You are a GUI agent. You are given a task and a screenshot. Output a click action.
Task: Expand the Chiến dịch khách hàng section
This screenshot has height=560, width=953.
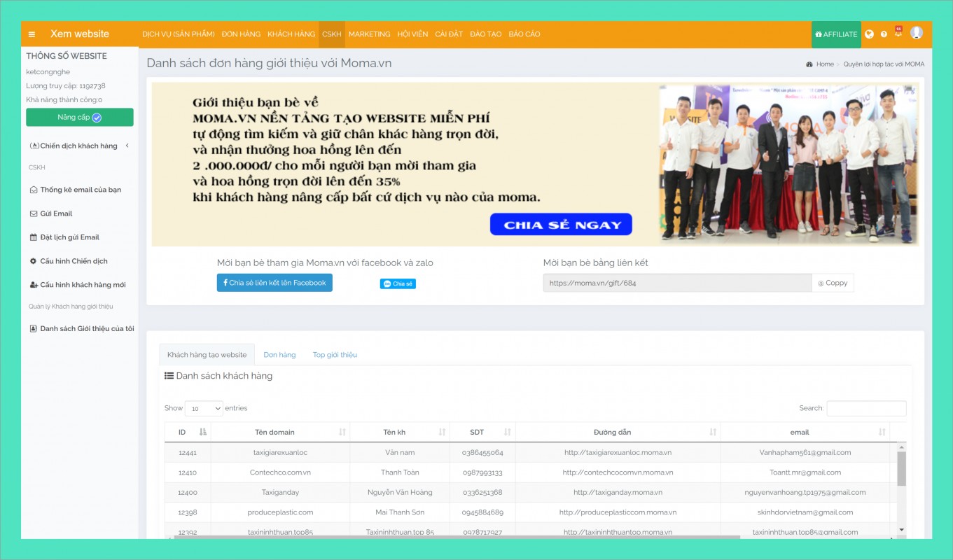coord(79,146)
